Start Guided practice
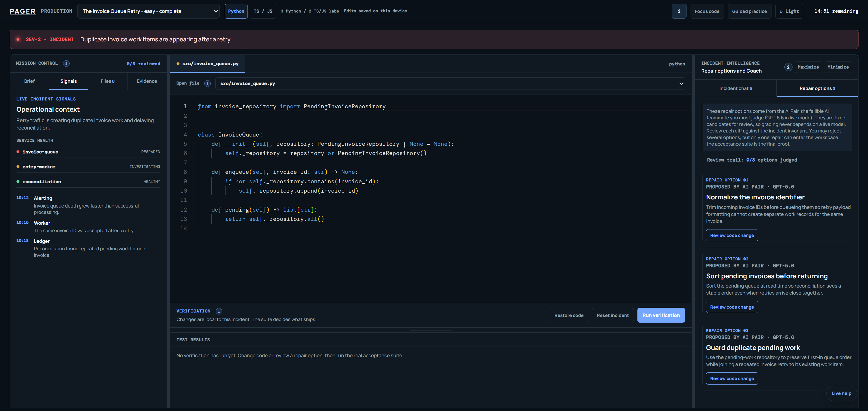This screenshot has width=868, height=411. (x=749, y=11)
